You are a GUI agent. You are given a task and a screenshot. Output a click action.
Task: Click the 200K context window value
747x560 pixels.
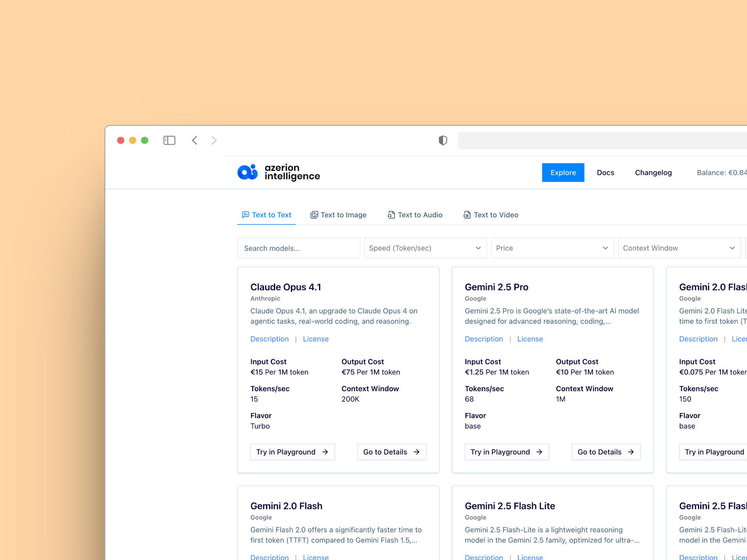351,399
